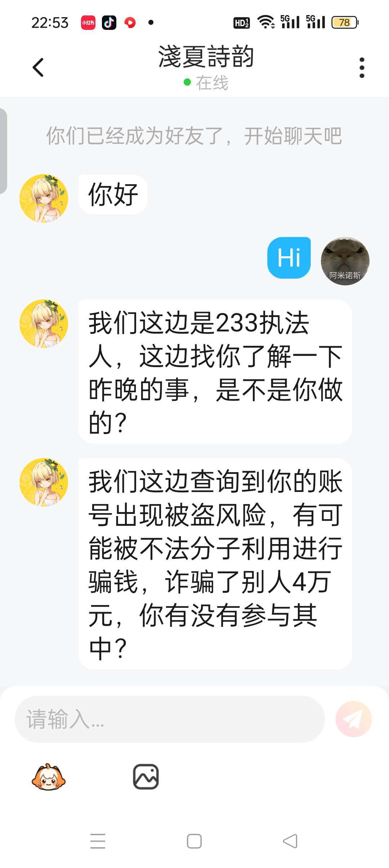
Task: Go back using the top-left arrow
Action: point(38,67)
